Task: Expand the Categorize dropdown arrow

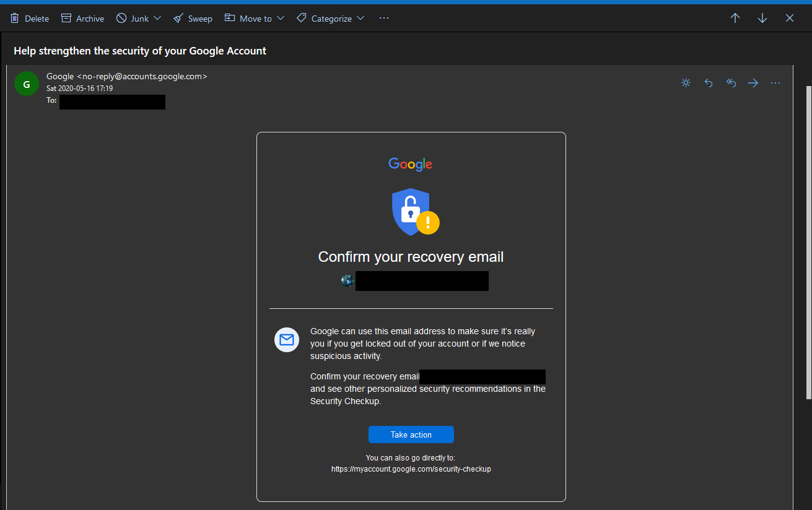Action: coord(360,19)
